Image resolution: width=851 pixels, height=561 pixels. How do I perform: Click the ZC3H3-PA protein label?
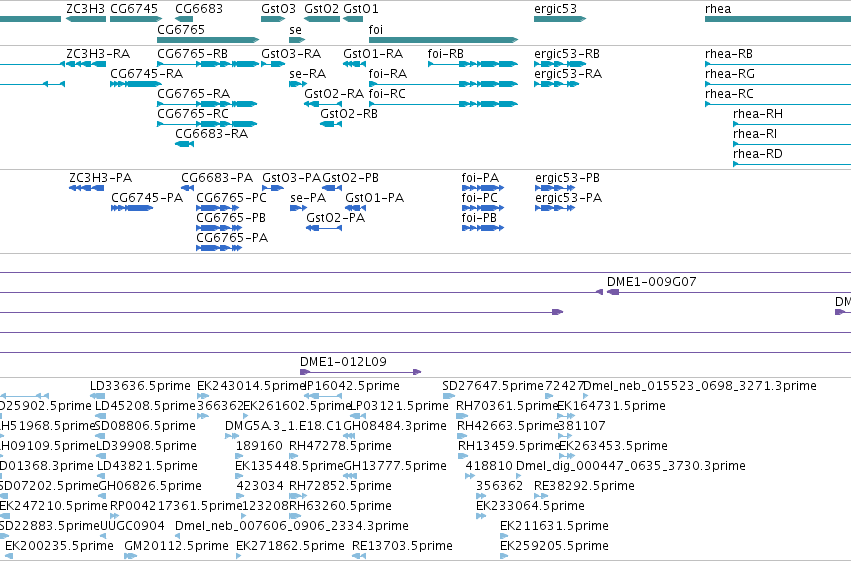pyautogui.click(x=100, y=178)
